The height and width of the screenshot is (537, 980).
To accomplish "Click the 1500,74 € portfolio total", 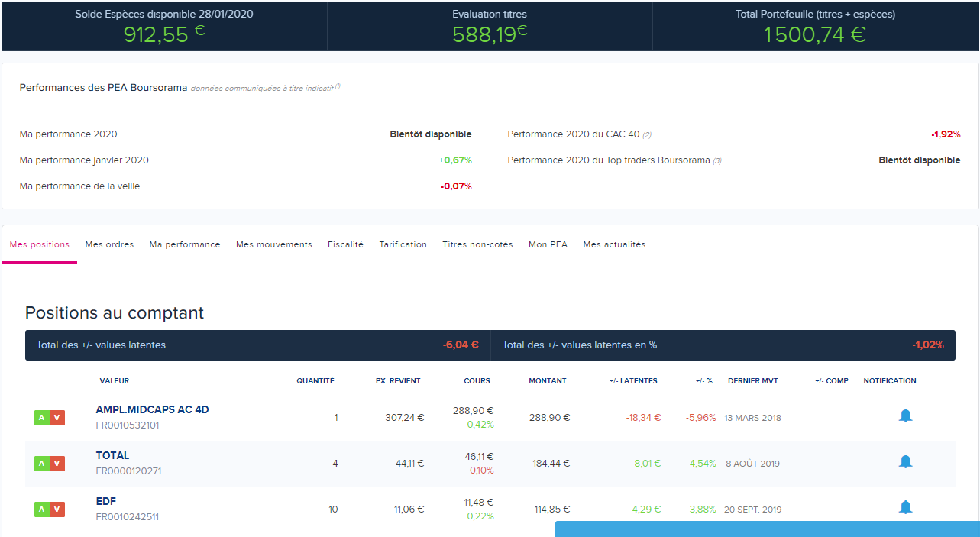I will (x=815, y=34).
